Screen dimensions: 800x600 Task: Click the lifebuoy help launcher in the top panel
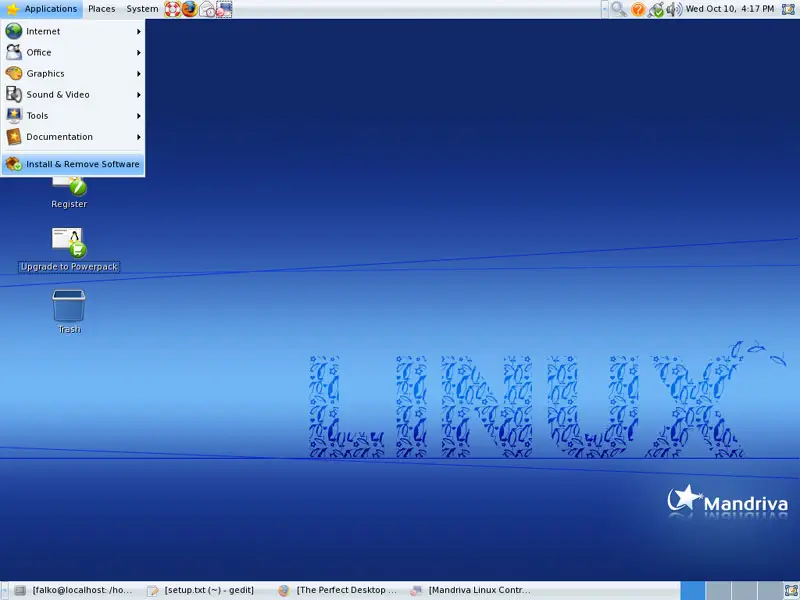(172, 9)
